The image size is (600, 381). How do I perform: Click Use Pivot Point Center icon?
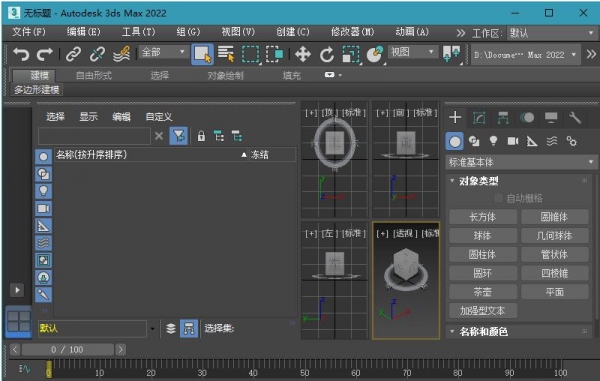click(x=452, y=54)
